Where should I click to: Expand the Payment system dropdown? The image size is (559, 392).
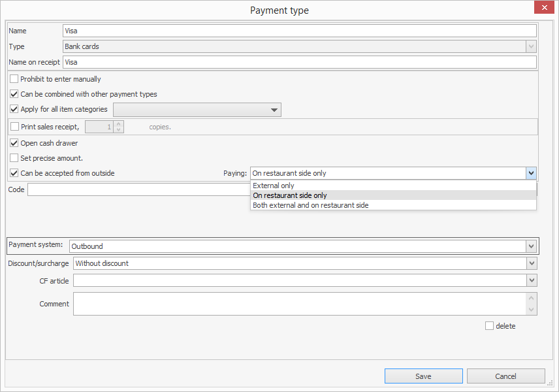click(531, 246)
